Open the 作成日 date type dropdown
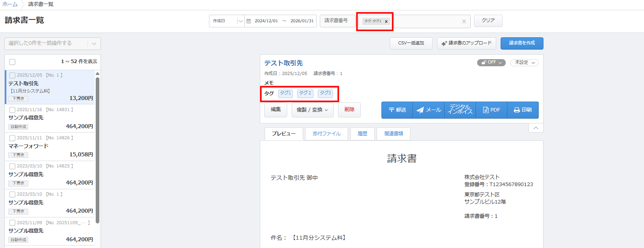The image size is (644, 248). click(x=226, y=21)
